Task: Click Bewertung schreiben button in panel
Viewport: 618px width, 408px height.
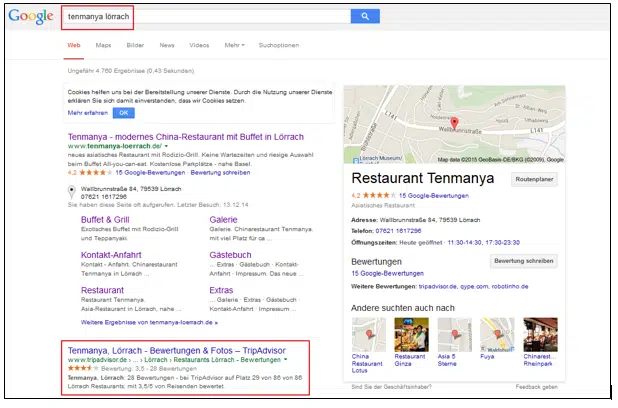Action: [524, 261]
